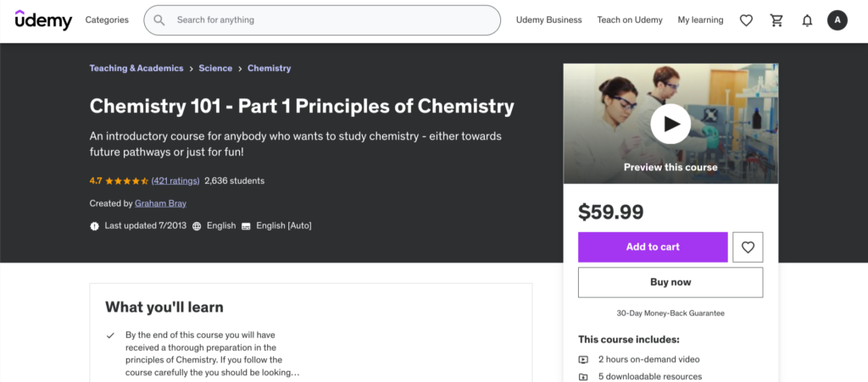Focus the Search for anything field
Screen dimensions: 868x382
click(x=331, y=20)
